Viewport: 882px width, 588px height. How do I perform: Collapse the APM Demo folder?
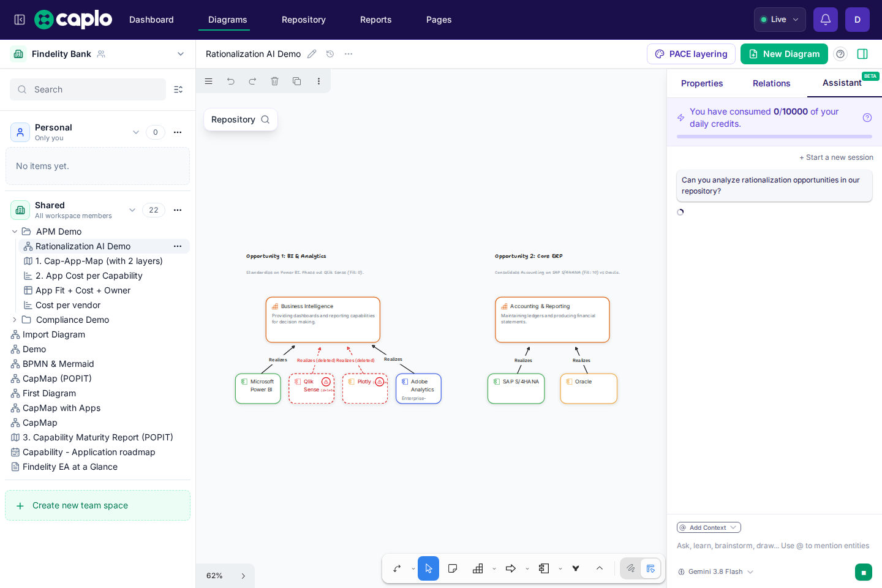[15, 232]
